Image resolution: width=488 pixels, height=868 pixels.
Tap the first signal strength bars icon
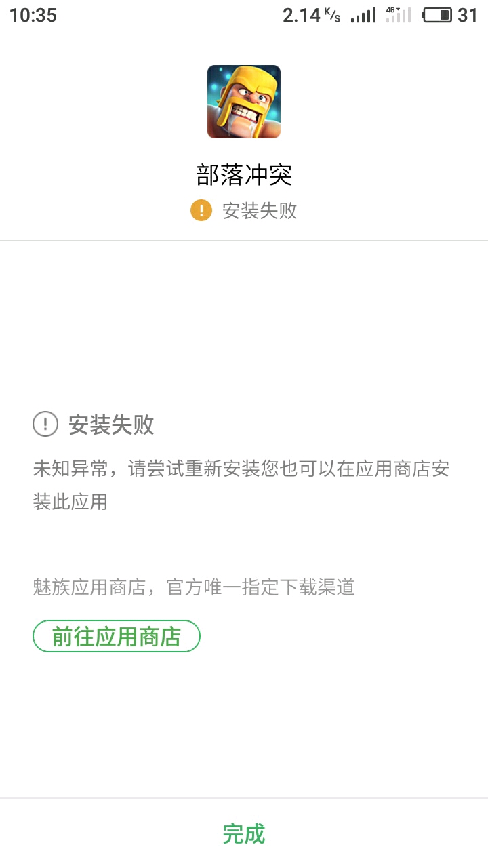click(x=363, y=16)
